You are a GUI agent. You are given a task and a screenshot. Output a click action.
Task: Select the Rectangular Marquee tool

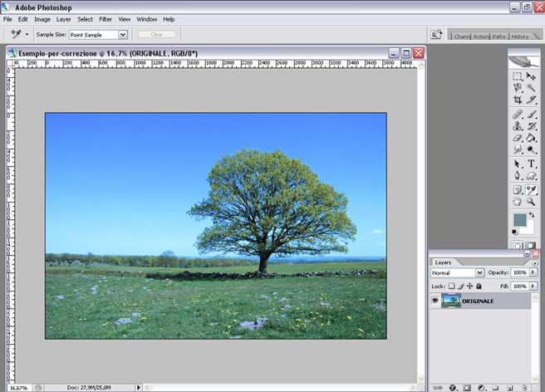tap(518, 76)
